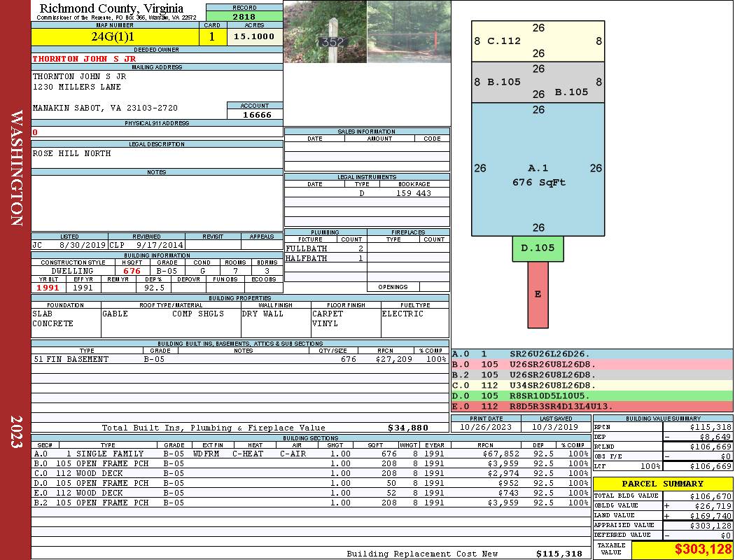This screenshot has height=560, width=735.
Task: Click the green D.105 porch sketch block
Action: tap(538, 248)
